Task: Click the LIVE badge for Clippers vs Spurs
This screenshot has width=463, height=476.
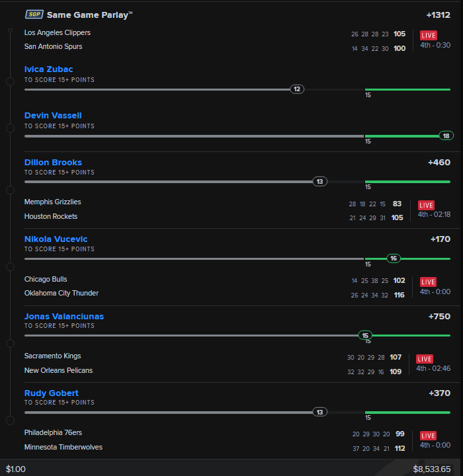Action: tap(429, 35)
